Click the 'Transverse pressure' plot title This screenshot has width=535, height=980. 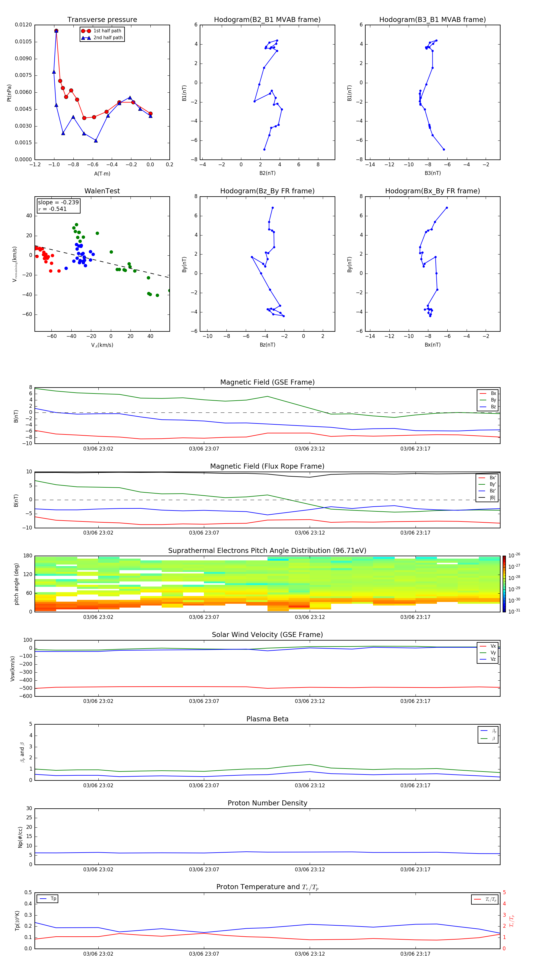(102, 20)
